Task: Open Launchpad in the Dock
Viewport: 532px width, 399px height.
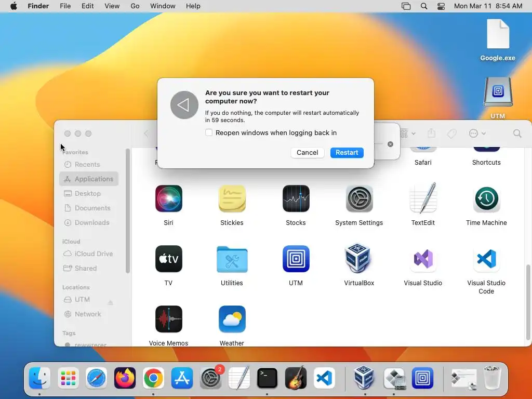Action: [68, 378]
